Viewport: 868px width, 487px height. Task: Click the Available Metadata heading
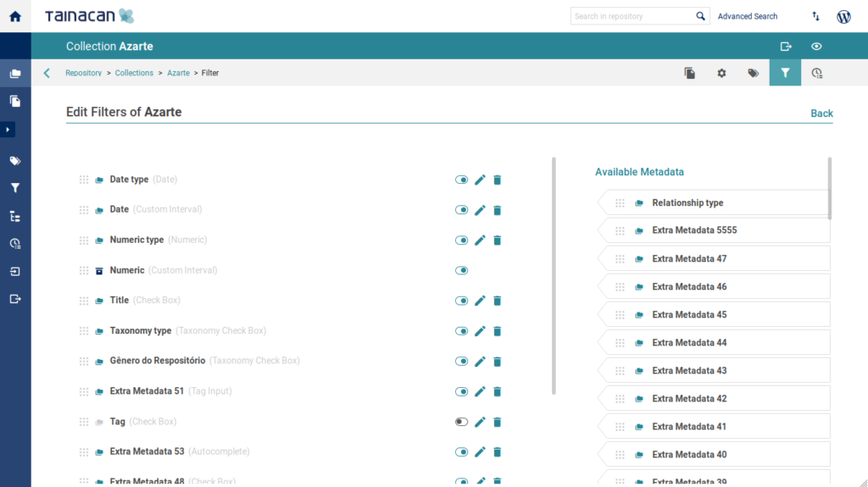639,172
